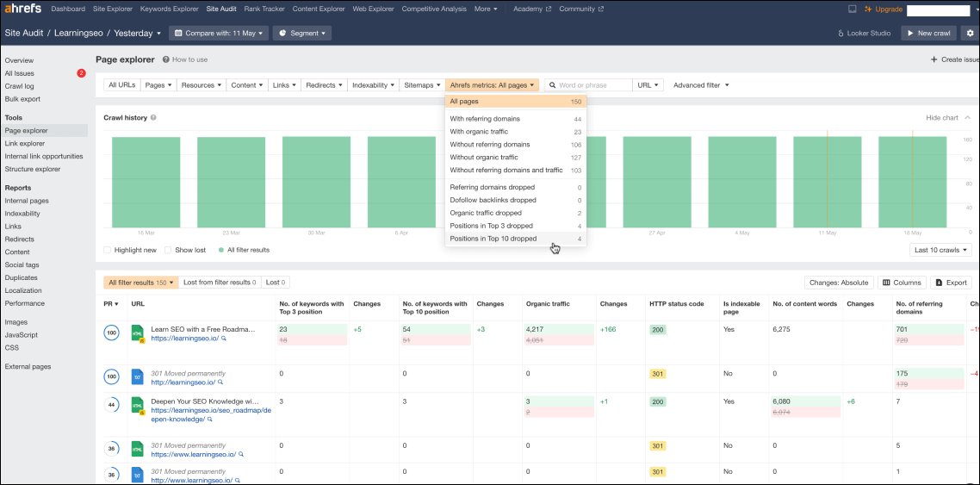The height and width of the screenshot is (485, 980).
Task: Click the 16 Mar crawl history bar
Action: [x=146, y=181]
